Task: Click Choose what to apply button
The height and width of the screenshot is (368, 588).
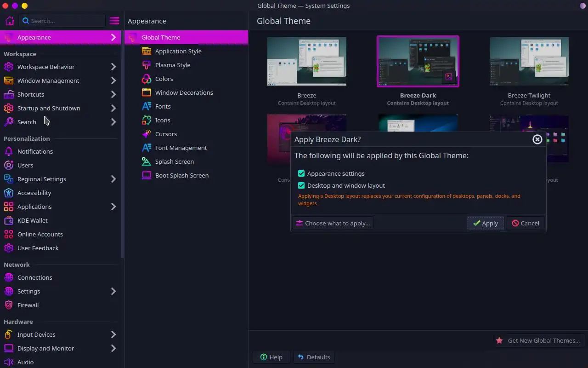Action: pyautogui.click(x=333, y=223)
